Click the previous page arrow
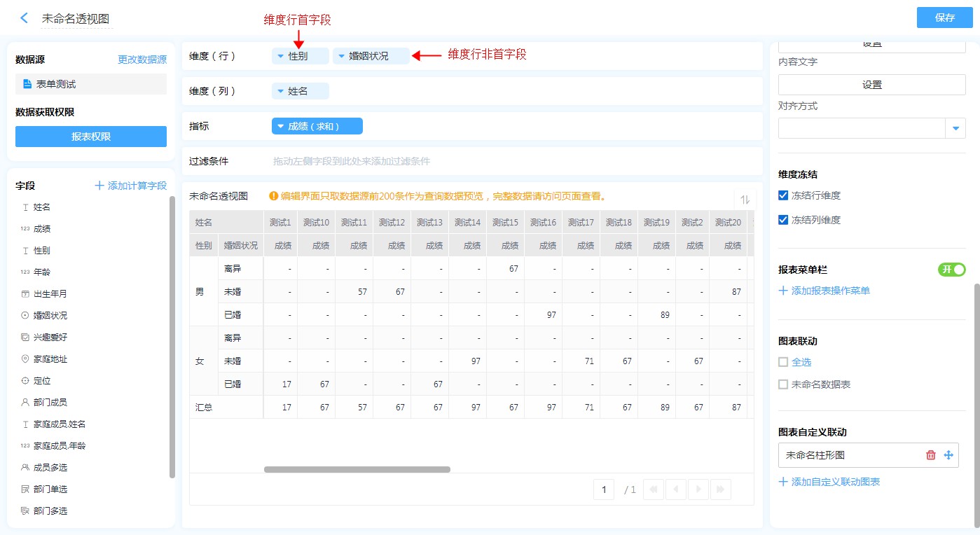 click(x=675, y=489)
